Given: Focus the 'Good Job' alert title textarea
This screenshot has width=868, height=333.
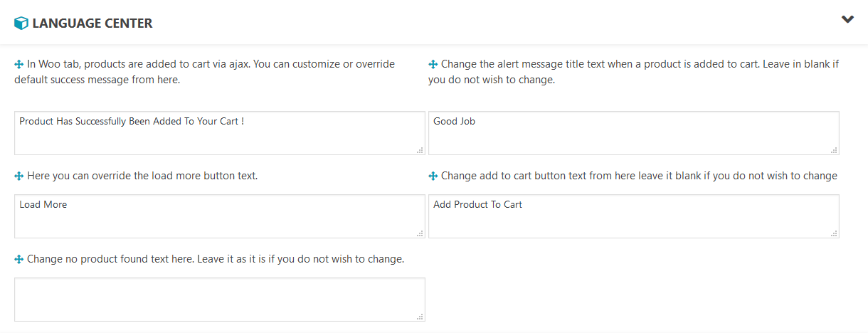Looking at the screenshot, I should click(634, 133).
